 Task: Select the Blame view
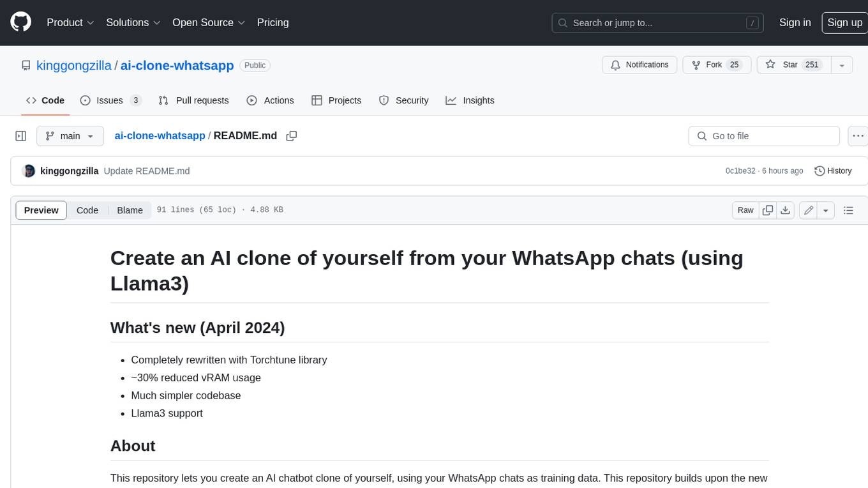point(130,210)
